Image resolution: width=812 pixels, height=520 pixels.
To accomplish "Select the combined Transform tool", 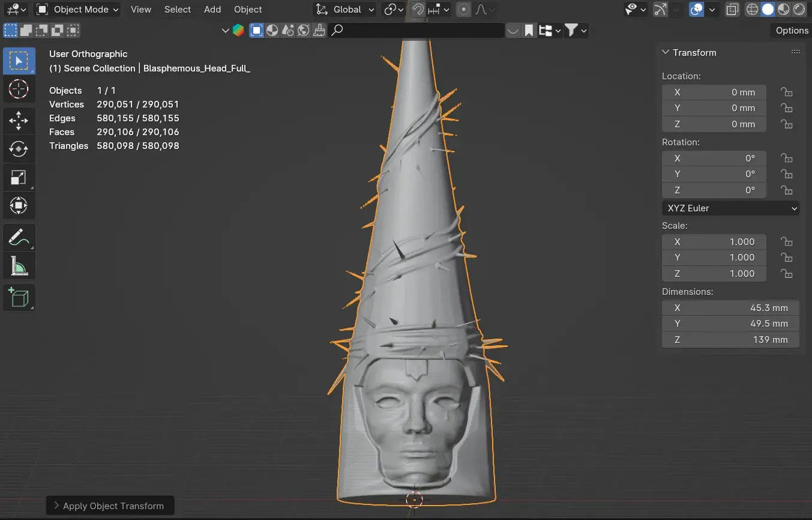I will tap(19, 205).
